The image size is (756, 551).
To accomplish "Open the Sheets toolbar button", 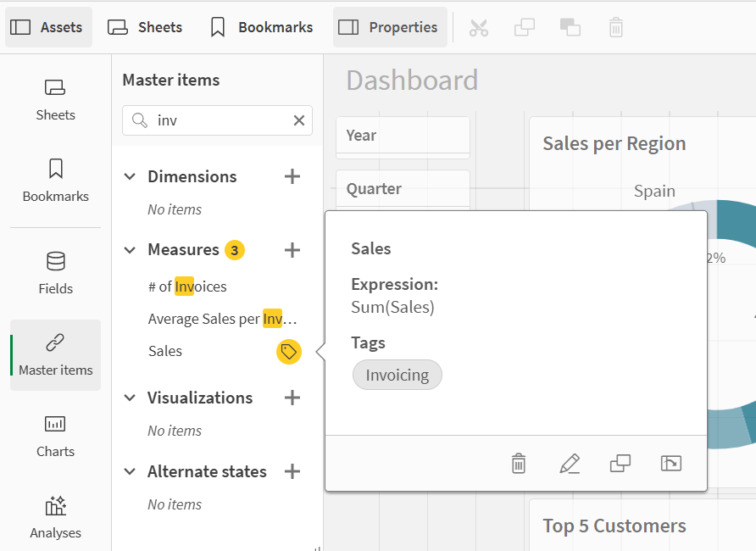I will [145, 27].
